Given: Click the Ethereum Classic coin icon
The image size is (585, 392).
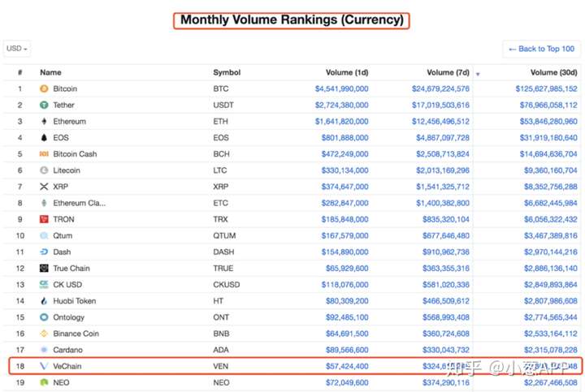Looking at the screenshot, I should (44, 203).
